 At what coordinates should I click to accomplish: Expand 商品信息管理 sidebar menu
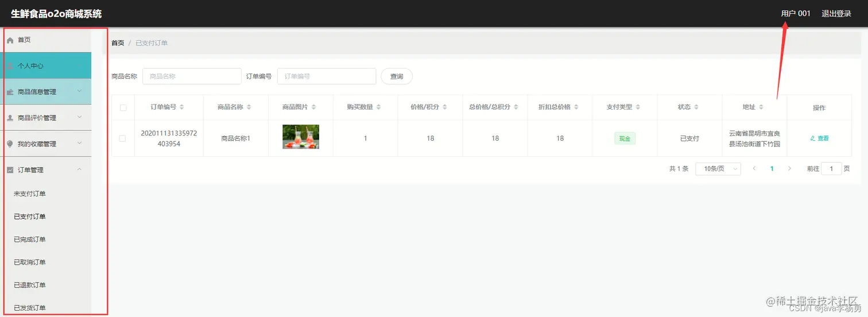coord(46,92)
